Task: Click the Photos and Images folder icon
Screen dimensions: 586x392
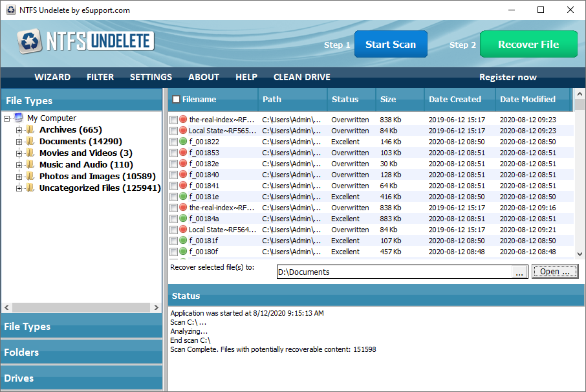Action: [x=30, y=176]
